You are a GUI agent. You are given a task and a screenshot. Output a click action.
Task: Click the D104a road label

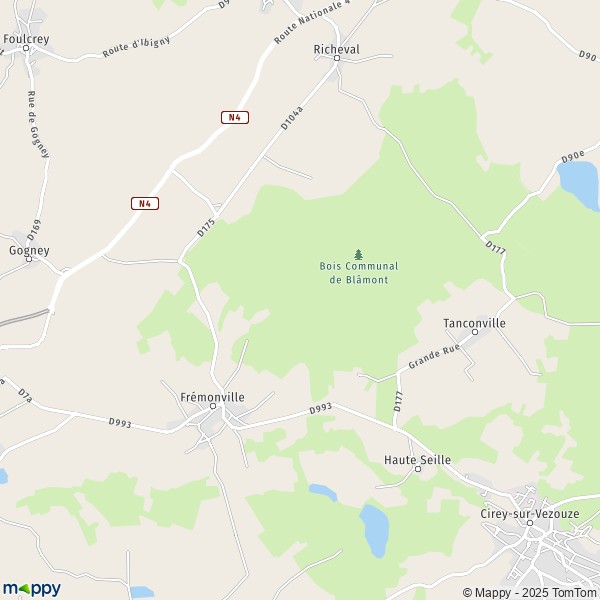click(x=292, y=118)
